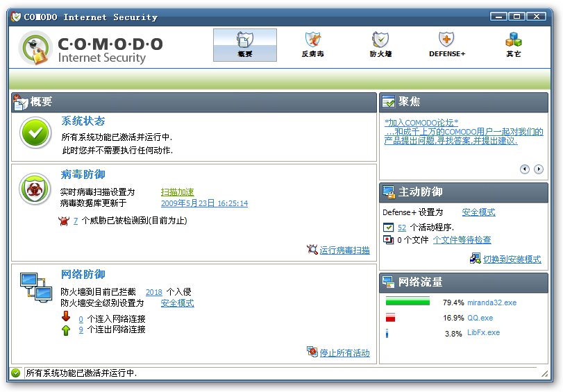Click the stop icon beside 停止所有活动
Image resolution: width=563 pixels, height=392 pixels.
pos(312,352)
